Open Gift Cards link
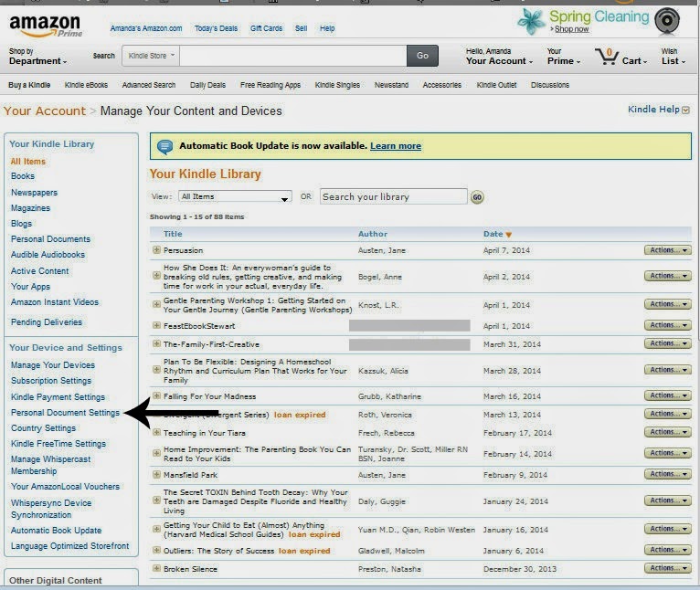Image resolution: width=700 pixels, height=590 pixels. pyautogui.click(x=266, y=28)
